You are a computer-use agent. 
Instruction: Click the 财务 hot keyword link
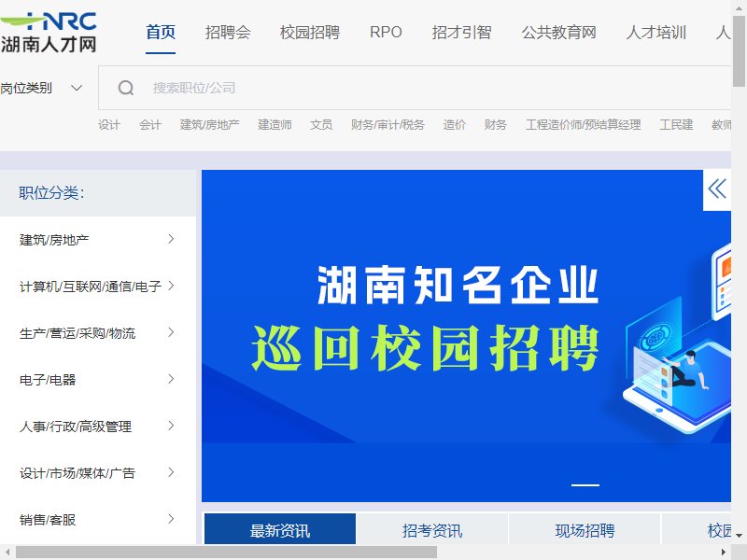pos(496,125)
